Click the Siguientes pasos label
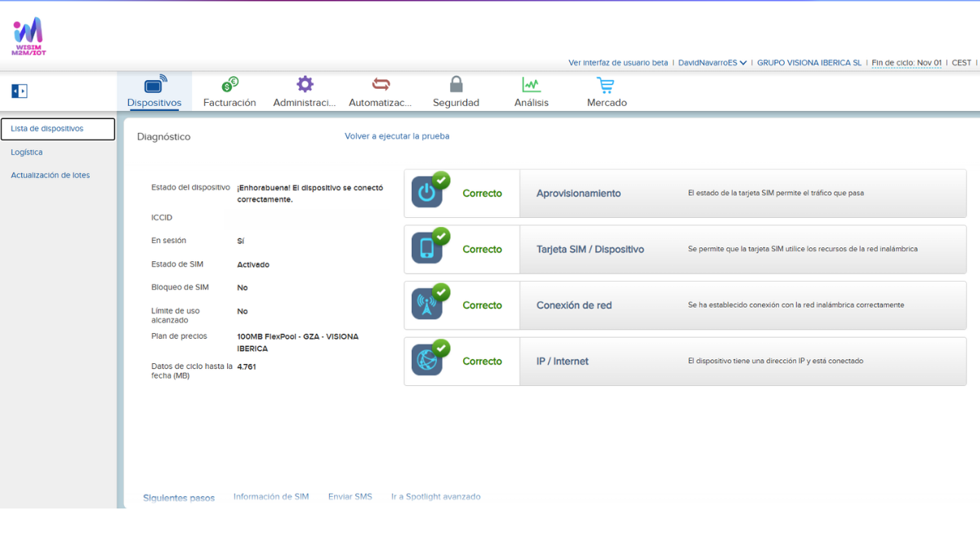The image size is (980, 555). pos(179,498)
